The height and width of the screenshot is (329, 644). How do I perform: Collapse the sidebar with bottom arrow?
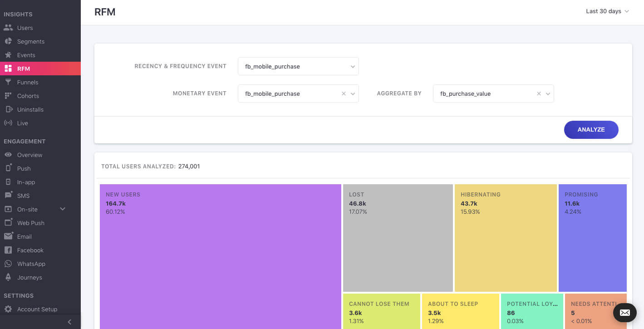tap(69, 322)
